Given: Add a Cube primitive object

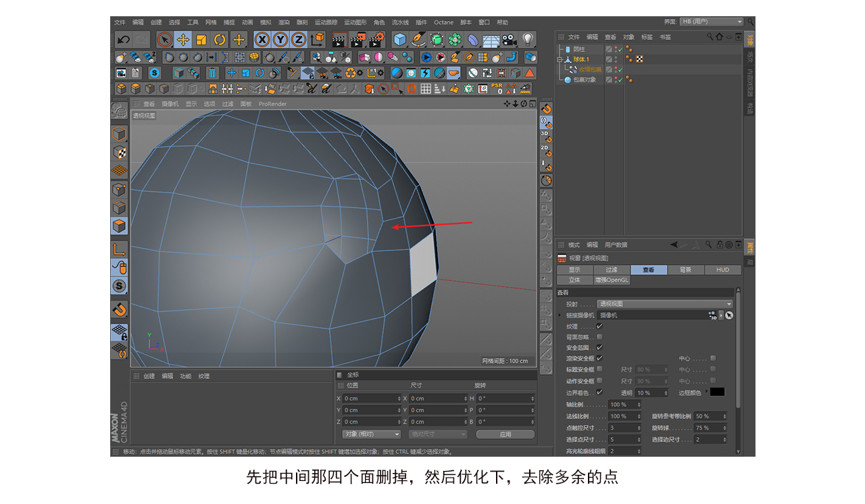Looking at the screenshot, I should (401, 40).
